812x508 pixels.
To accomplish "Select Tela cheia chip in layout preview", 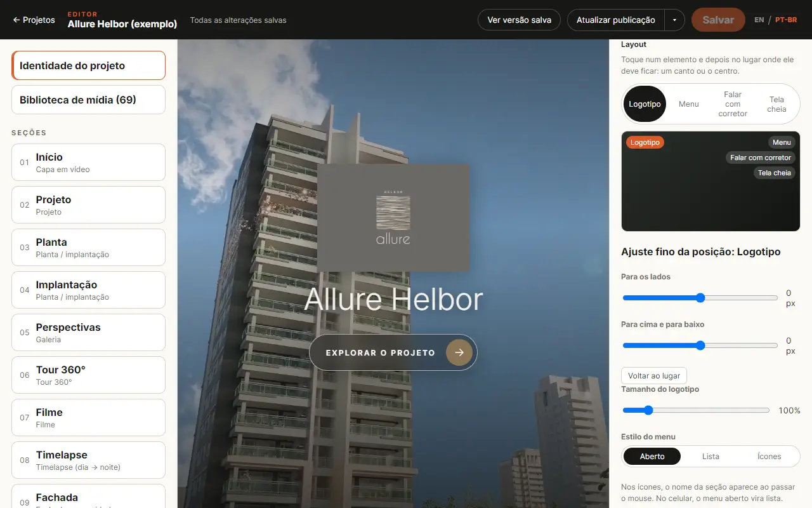I will (x=775, y=173).
